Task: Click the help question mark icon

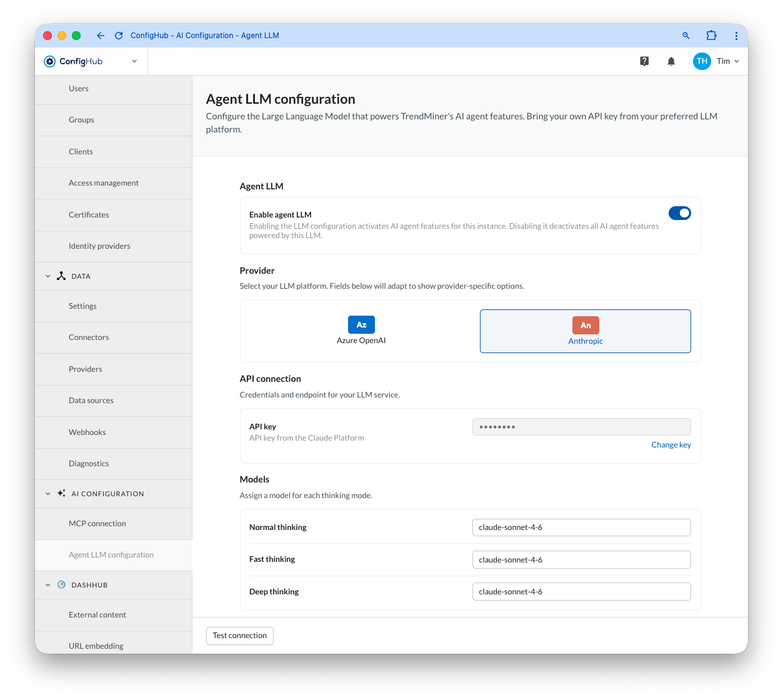Action: point(644,61)
